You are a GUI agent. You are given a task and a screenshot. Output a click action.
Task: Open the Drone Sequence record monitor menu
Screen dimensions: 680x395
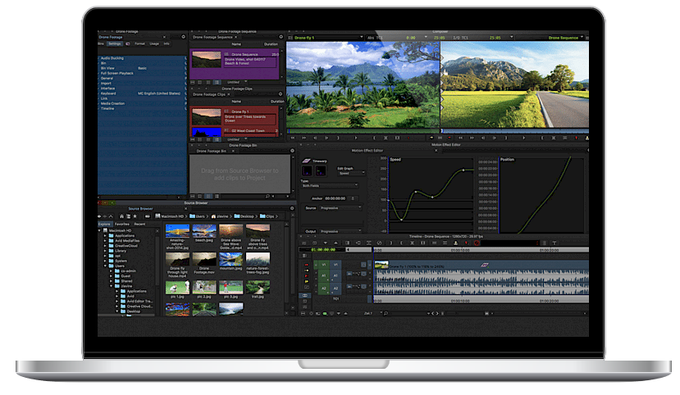coord(566,38)
